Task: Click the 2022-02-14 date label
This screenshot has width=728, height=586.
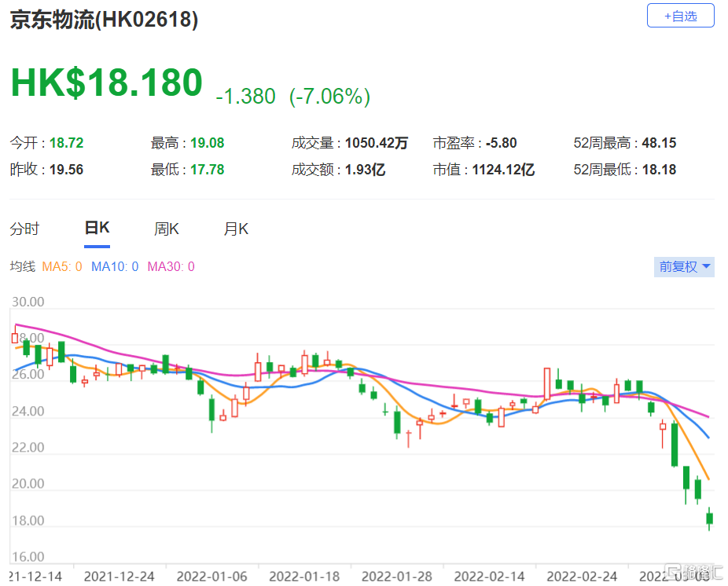Action: 489,577
